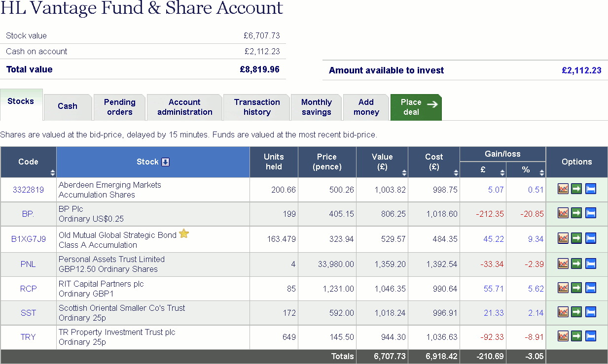Click the -8.91 percent loss for TRY
Screen dimensions: 608x364
pos(534,337)
